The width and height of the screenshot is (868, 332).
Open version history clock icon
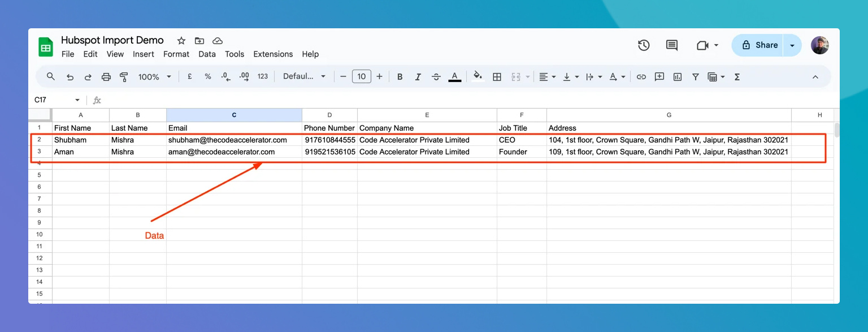coord(644,45)
